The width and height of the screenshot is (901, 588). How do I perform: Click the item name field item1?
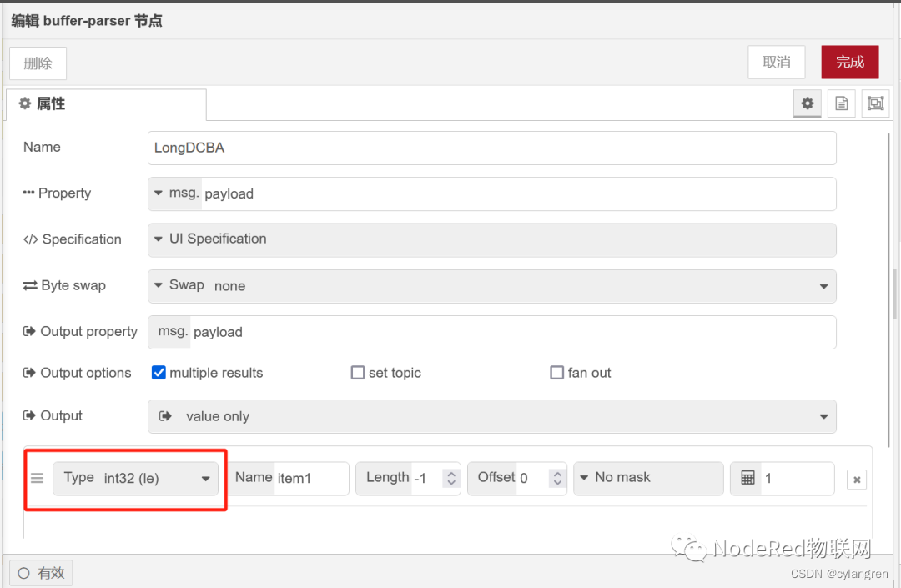311,479
